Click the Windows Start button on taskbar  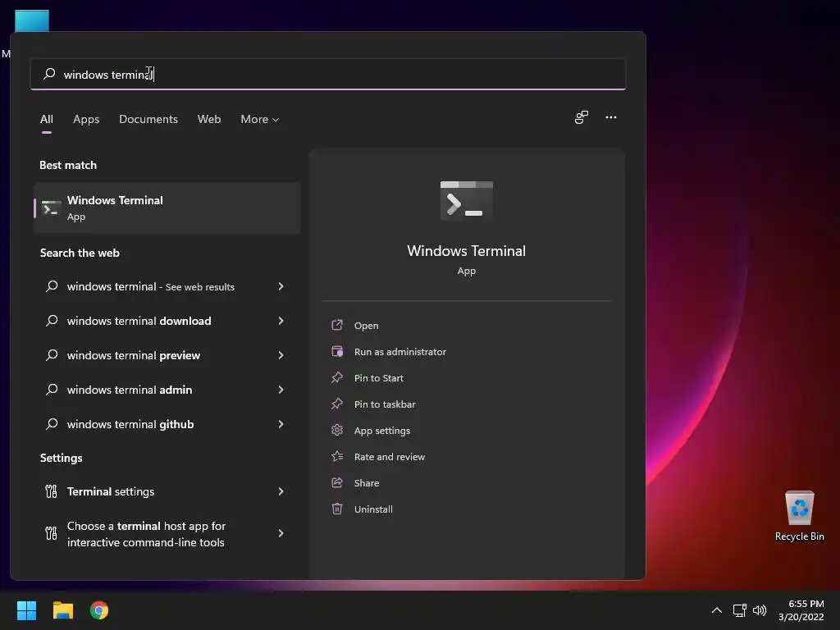26,610
